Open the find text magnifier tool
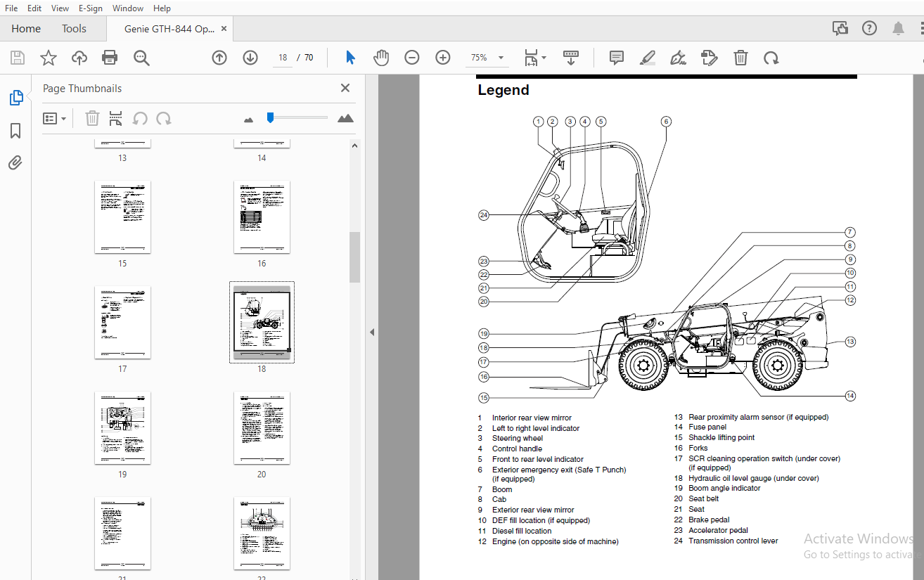Screen dimensions: 924x580 pyautogui.click(x=141, y=58)
